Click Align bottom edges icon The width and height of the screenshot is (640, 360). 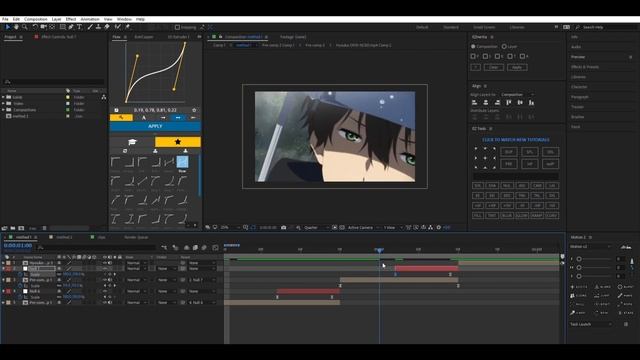point(531,102)
